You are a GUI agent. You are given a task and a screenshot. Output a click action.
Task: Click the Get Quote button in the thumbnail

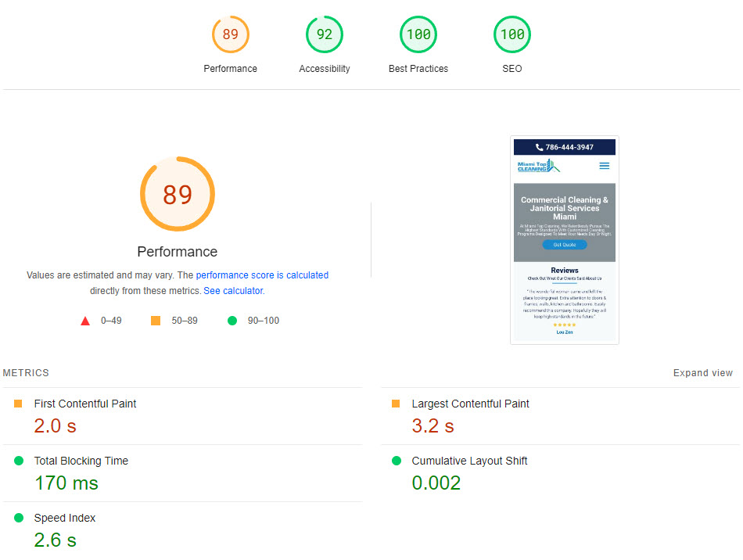coord(565,245)
